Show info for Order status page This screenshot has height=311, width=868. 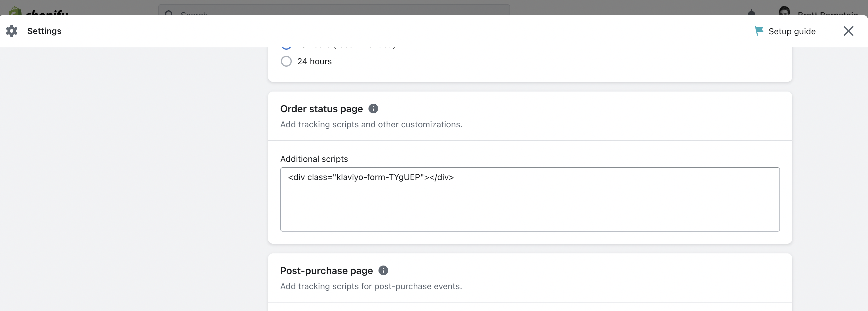click(373, 109)
